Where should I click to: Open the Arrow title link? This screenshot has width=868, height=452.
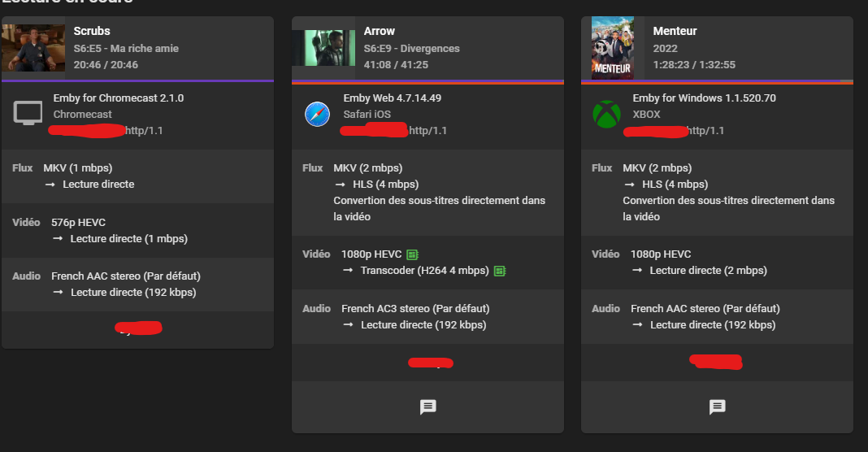[x=380, y=31]
